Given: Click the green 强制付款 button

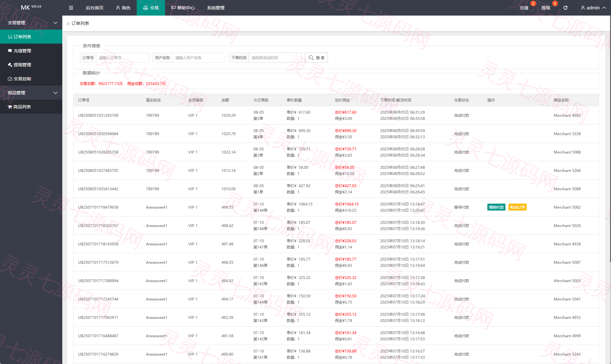Looking at the screenshot, I should (x=496, y=207).
